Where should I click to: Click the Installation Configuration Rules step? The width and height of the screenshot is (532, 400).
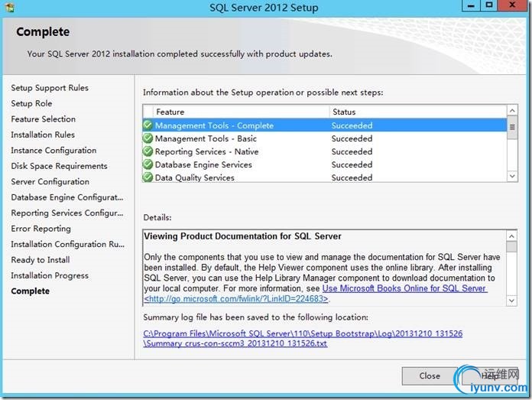coord(67,244)
